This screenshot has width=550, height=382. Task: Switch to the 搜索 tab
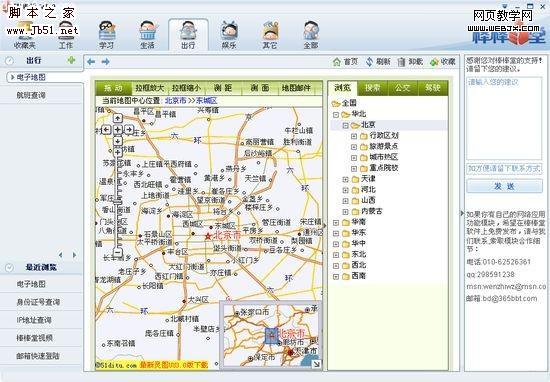[x=373, y=88]
